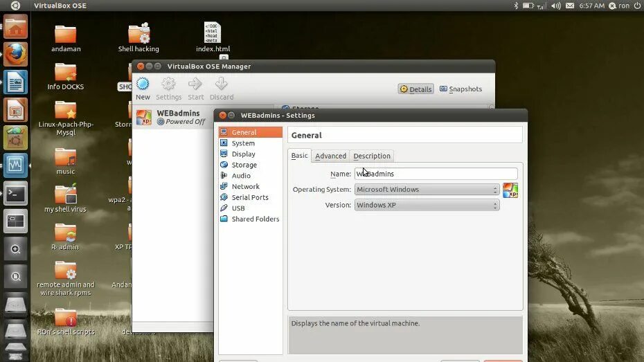This screenshot has width=644, height=362.
Task: Open the workspace switcher launcher icon
Action: (x=16, y=221)
